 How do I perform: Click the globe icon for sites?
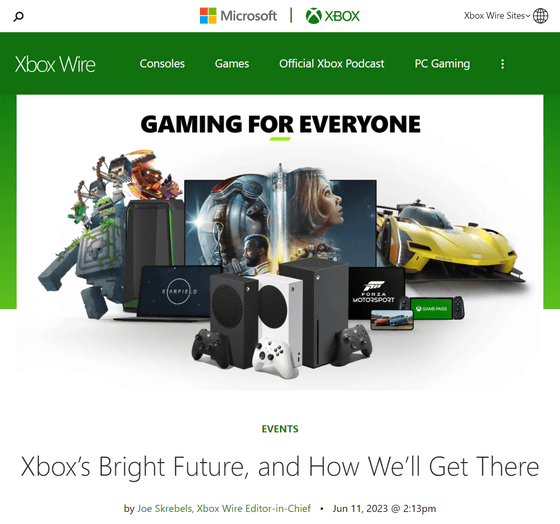pos(540,16)
